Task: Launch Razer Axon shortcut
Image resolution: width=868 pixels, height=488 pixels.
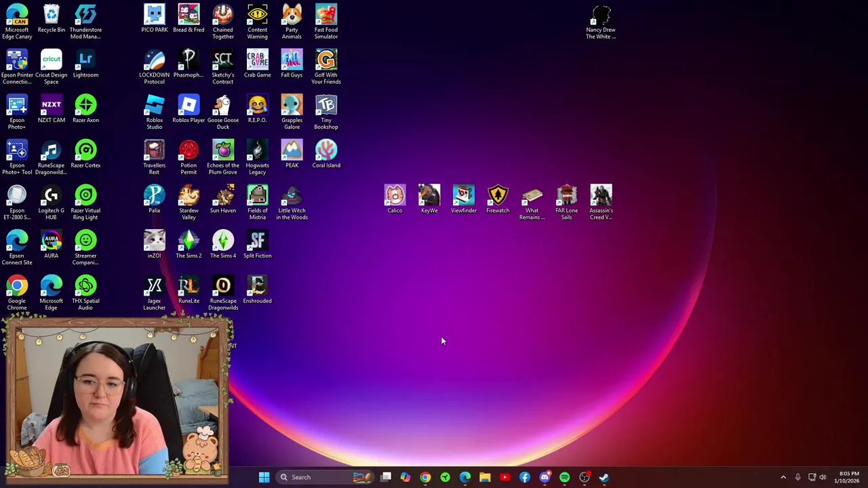Action: click(85, 110)
